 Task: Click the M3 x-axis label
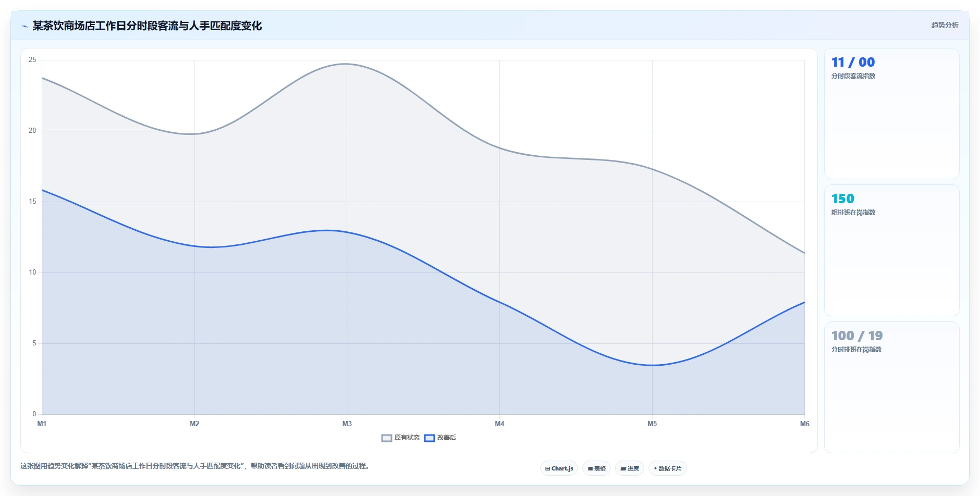coord(347,424)
